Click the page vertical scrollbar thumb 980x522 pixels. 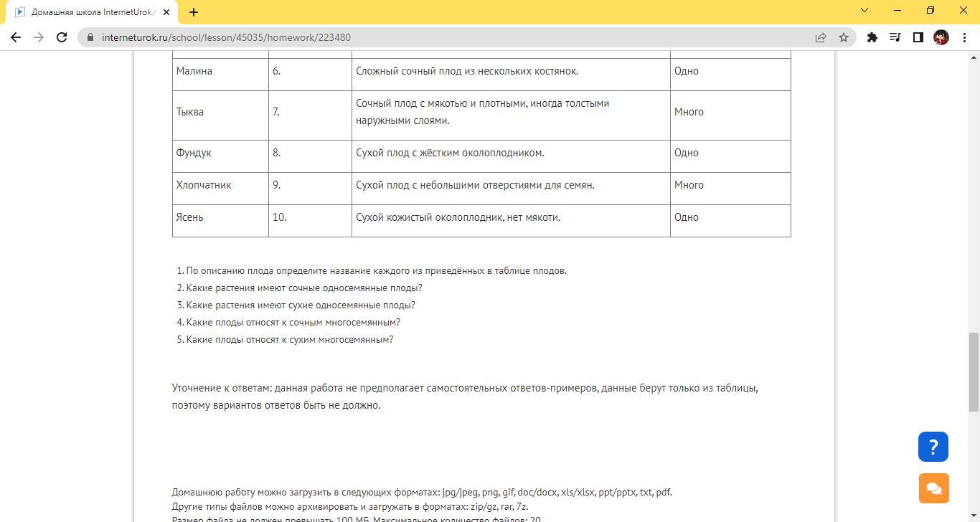click(x=974, y=371)
